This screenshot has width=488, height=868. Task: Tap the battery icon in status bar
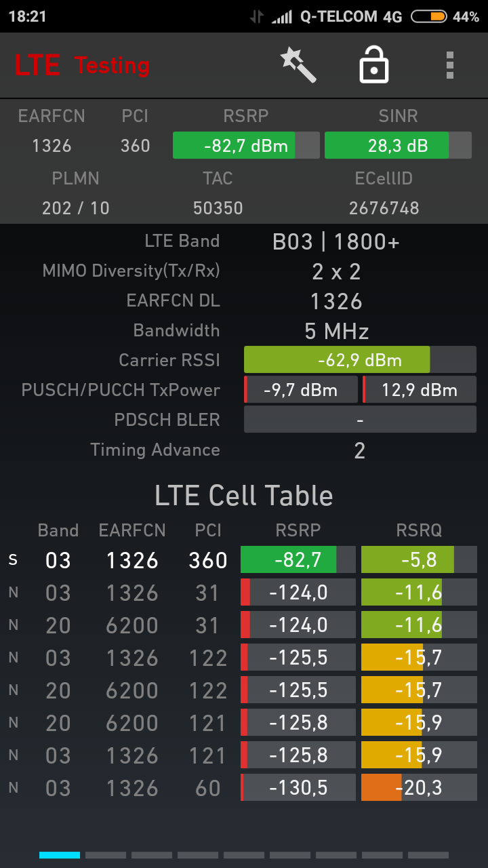click(429, 17)
